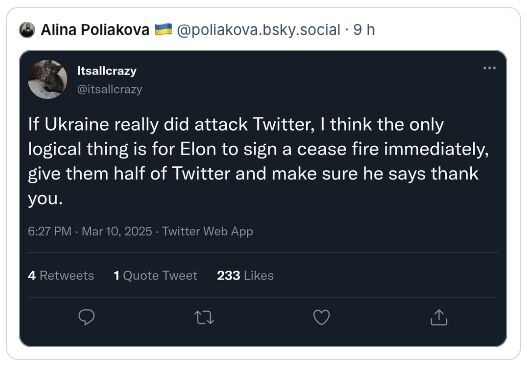Click the @itsallcrazy handle

point(110,89)
